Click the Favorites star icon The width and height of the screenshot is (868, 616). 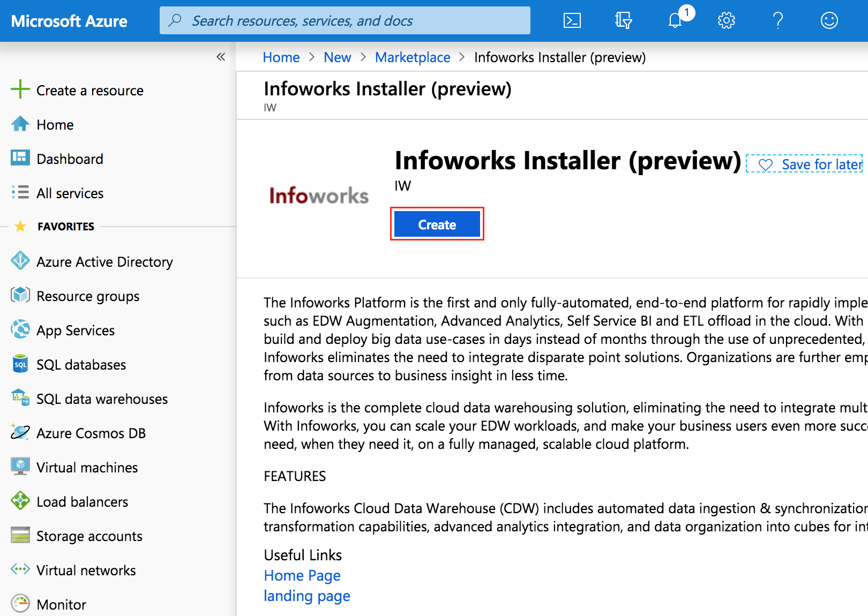[20, 226]
